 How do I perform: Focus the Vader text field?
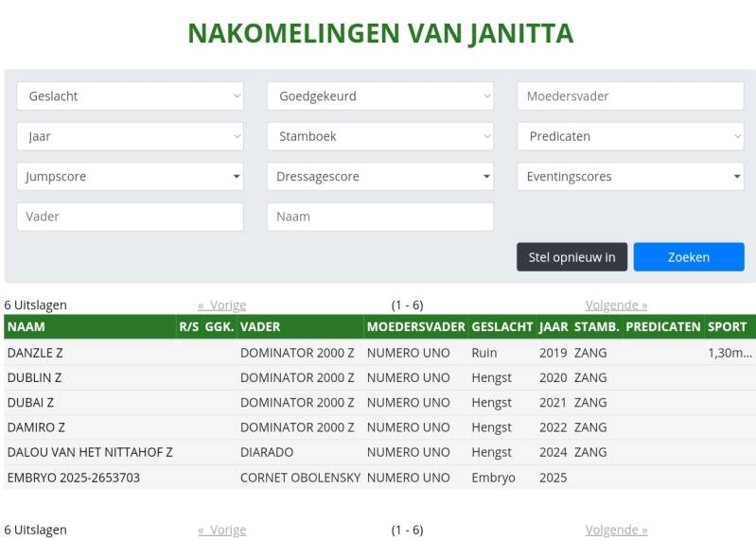pyautogui.click(x=130, y=217)
